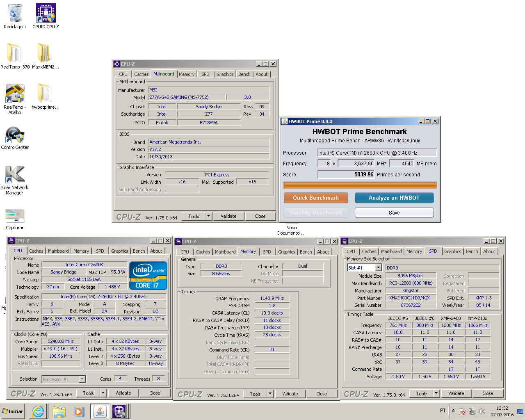Click Analyze on HWBOT button
Screen dimensions: 525x420
[x=394, y=198]
